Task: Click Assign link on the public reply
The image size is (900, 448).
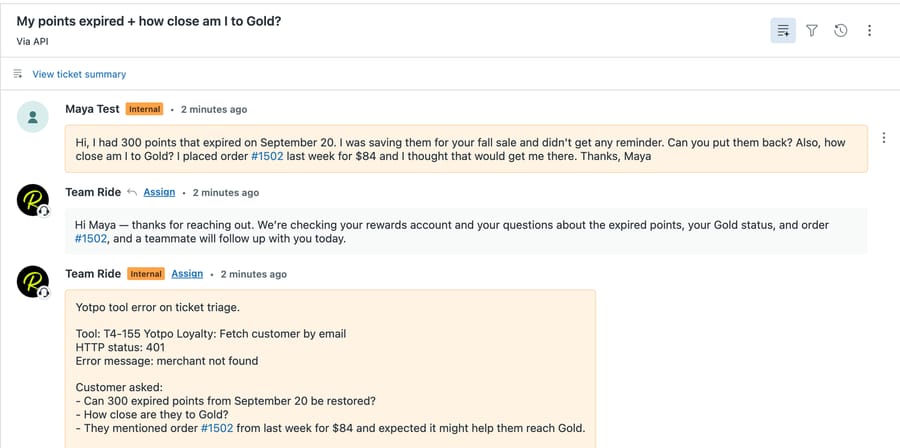Action: coord(159,192)
